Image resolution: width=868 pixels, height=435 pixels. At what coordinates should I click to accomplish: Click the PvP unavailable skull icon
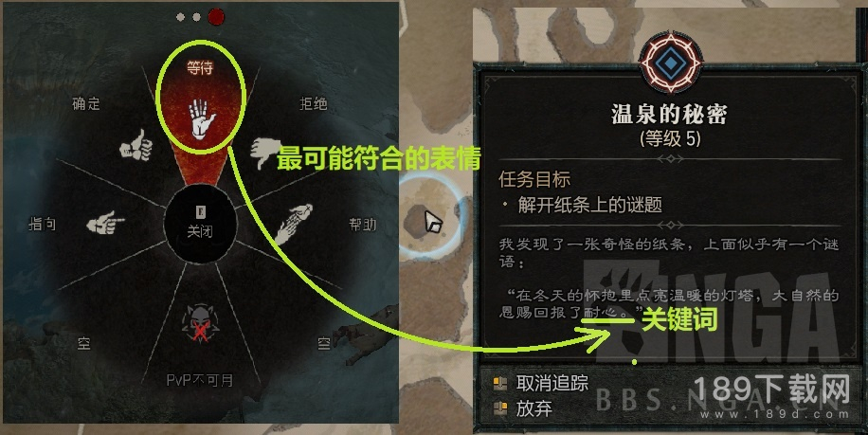click(200, 324)
